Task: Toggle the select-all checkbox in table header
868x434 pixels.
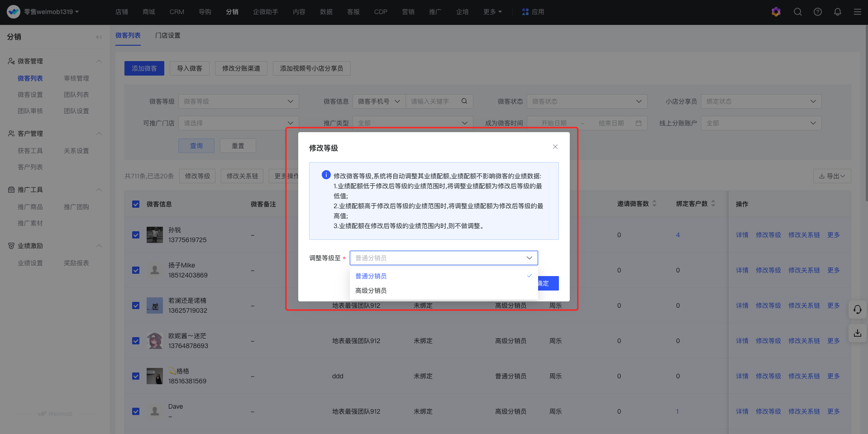Action: (x=136, y=204)
